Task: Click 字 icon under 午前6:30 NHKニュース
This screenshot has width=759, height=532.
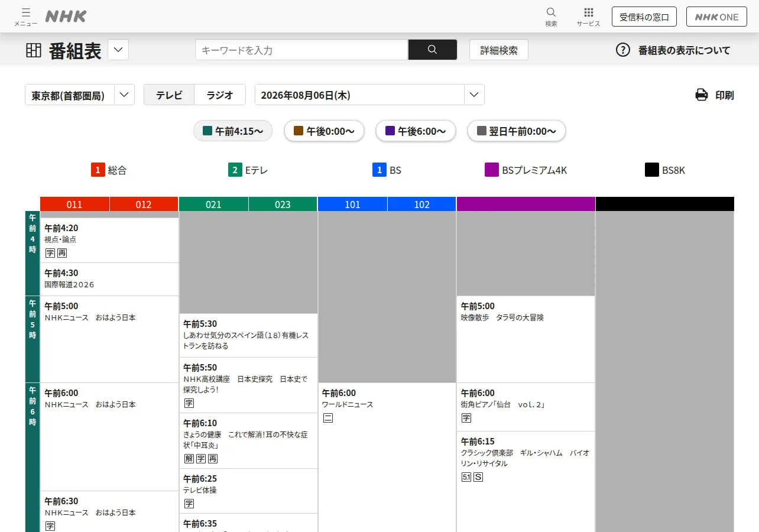Action: tap(50, 525)
